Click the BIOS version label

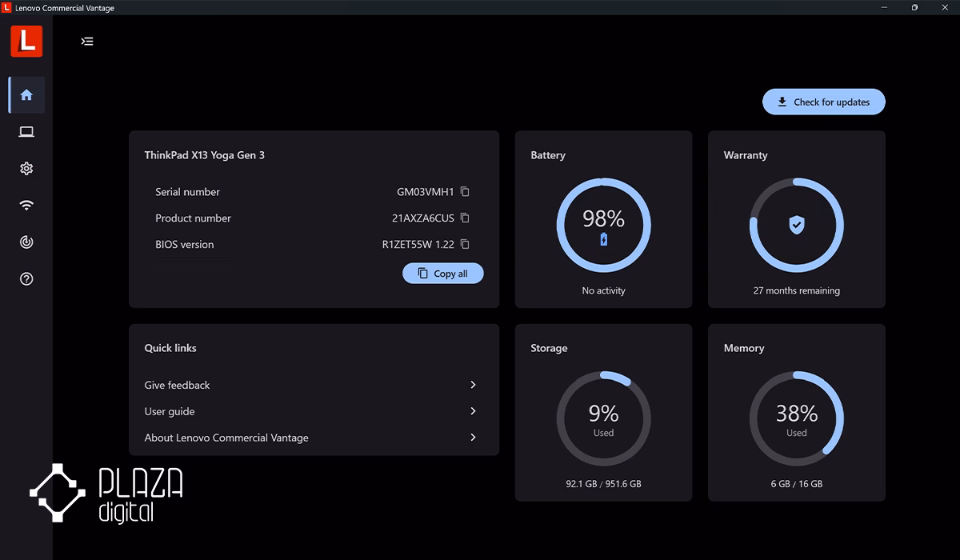tap(184, 245)
